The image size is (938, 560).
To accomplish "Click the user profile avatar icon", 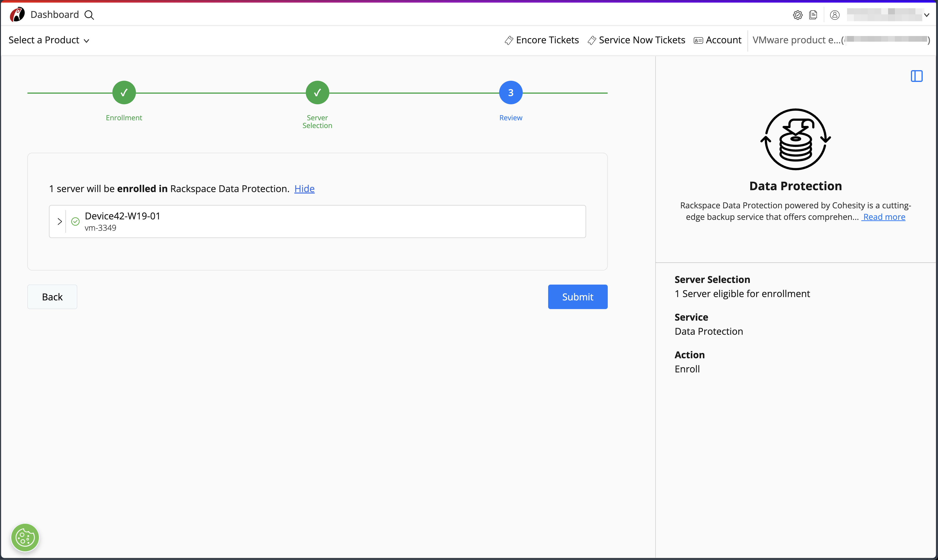I will pos(835,15).
